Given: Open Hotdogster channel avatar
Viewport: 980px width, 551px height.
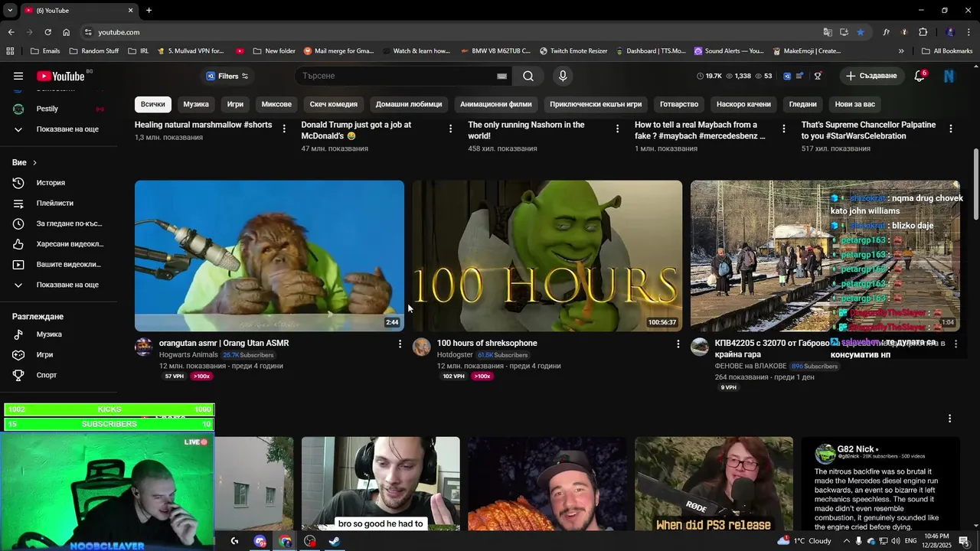Looking at the screenshot, I should click(421, 347).
